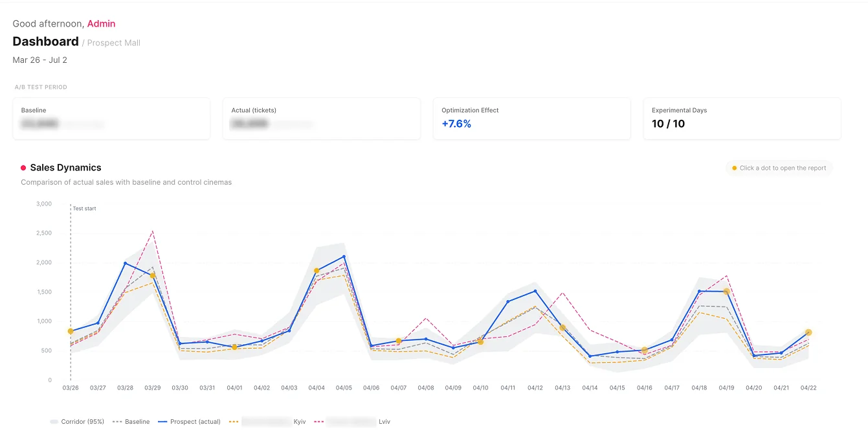This screenshot has width=868, height=440.
Task: Open report dot on 03/29
Action: tap(153, 275)
